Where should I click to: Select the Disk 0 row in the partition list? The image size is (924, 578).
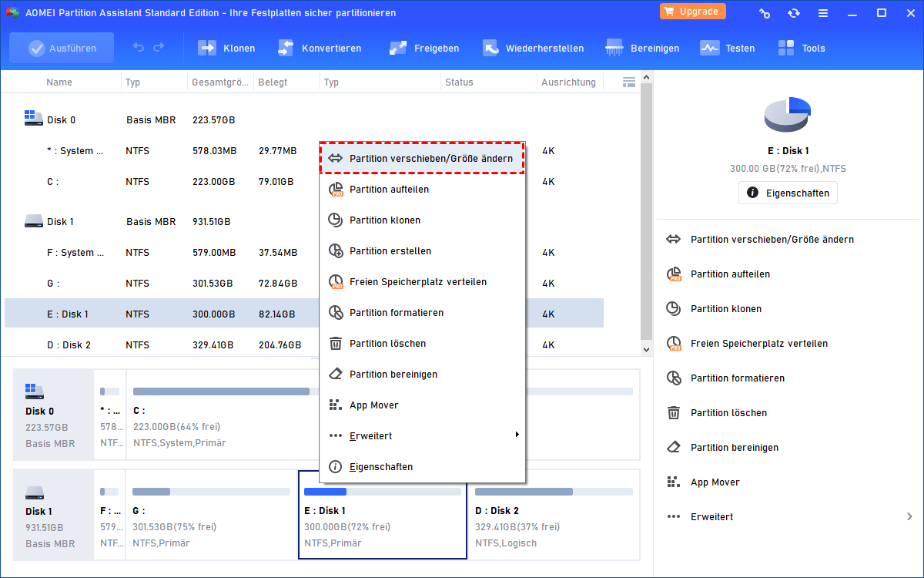pyautogui.click(x=304, y=119)
